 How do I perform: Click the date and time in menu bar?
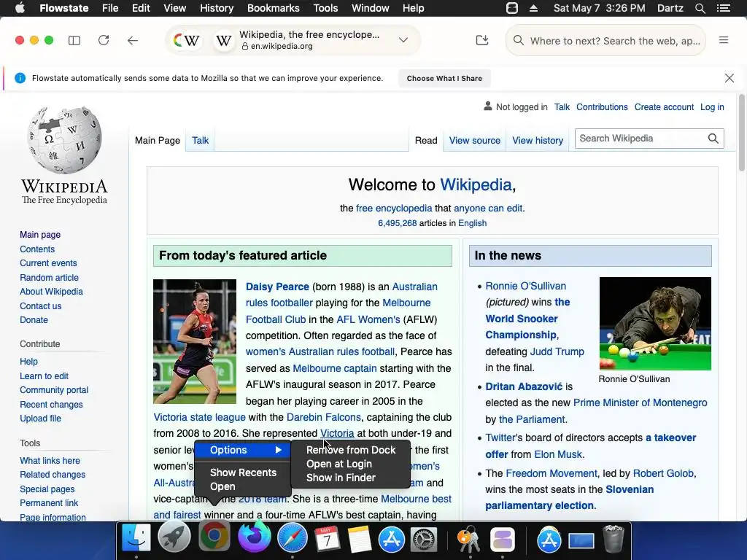tap(600, 8)
